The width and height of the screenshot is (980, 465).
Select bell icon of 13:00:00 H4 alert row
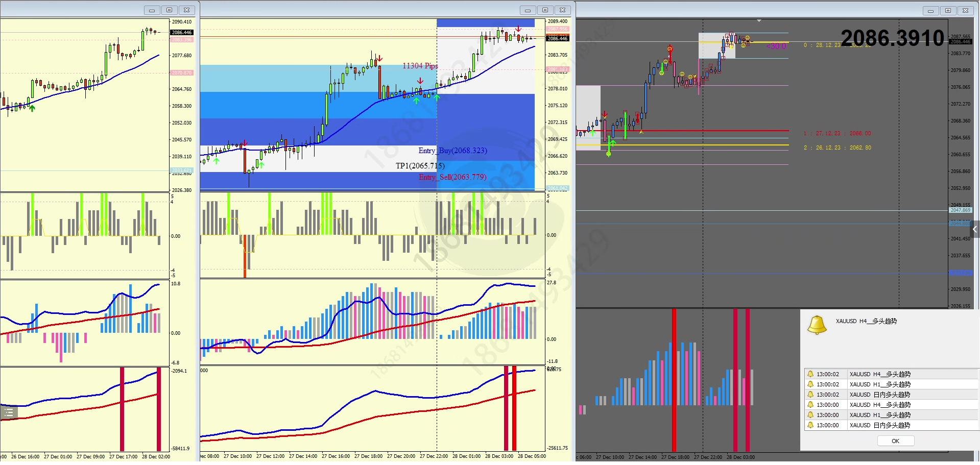click(x=810, y=405)
